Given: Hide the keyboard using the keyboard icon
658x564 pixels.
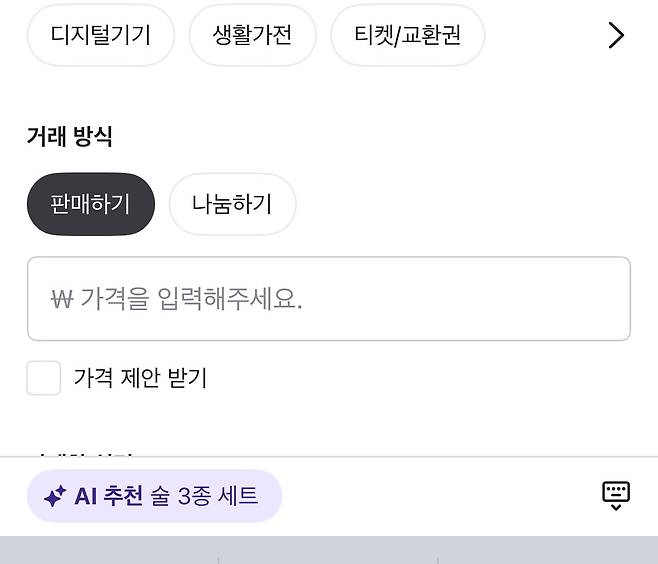Looking at the screenshot, I should 616,495.
